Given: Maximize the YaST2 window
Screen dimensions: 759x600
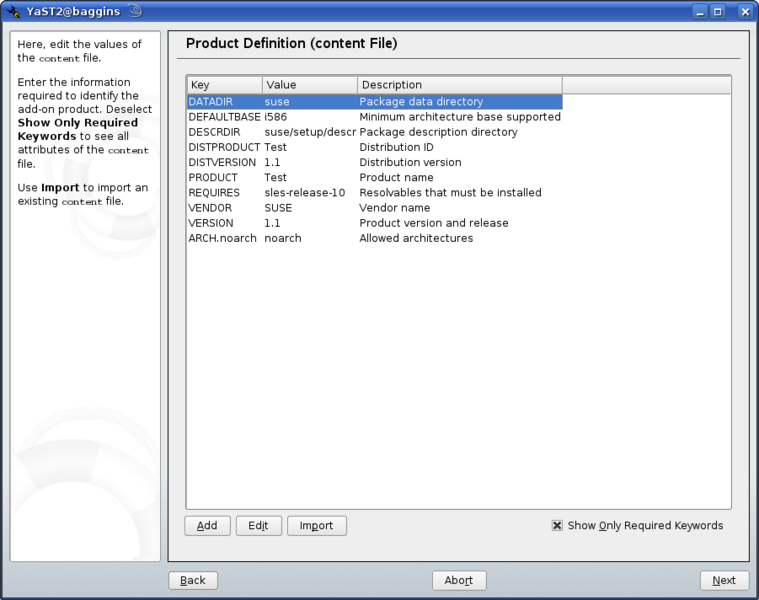Looking at the screenshot, I should [x=718, y=12].
